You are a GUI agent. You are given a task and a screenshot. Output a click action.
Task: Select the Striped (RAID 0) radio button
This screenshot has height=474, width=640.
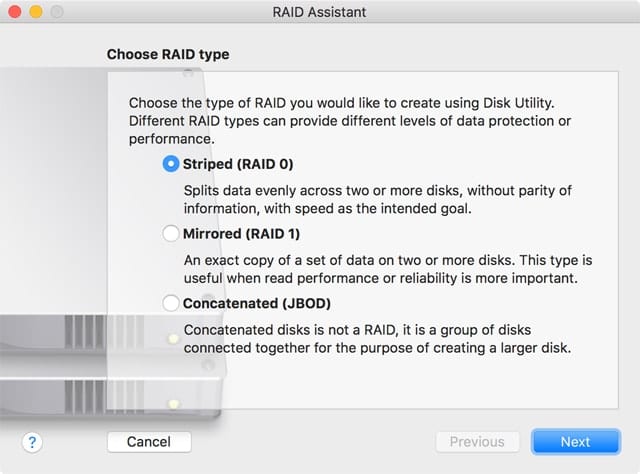(x=171, y=164)
